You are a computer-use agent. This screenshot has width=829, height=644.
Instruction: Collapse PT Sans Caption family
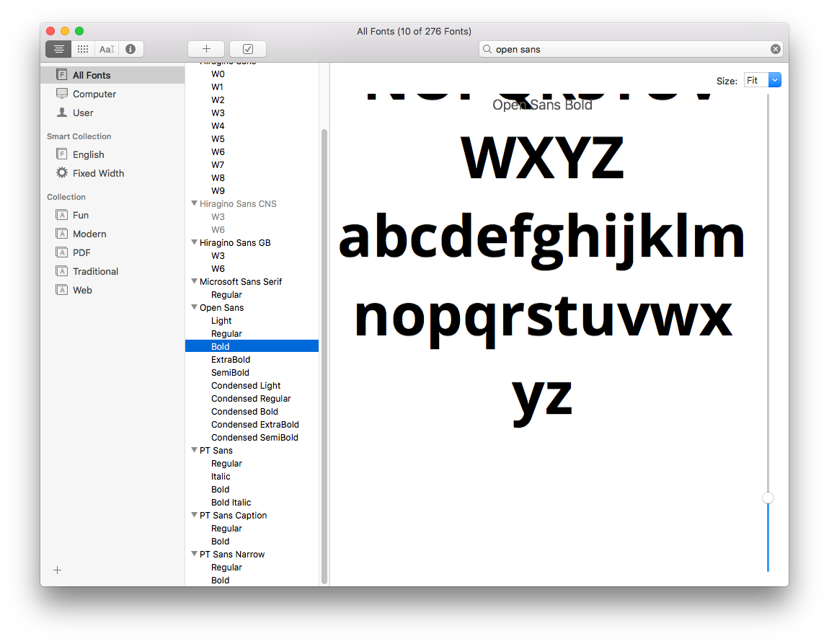click(x=194, y=515)
